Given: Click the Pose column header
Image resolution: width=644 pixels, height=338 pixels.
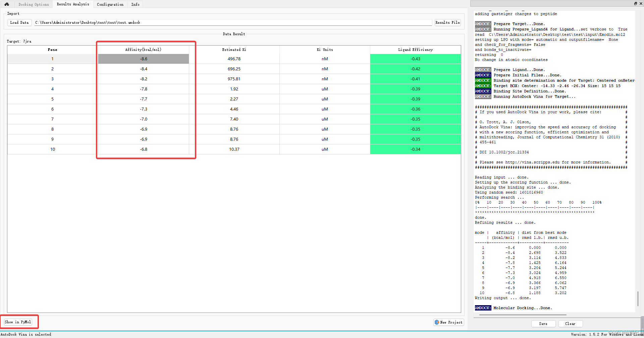Looking at the screenshot, I should pos(53,50).
